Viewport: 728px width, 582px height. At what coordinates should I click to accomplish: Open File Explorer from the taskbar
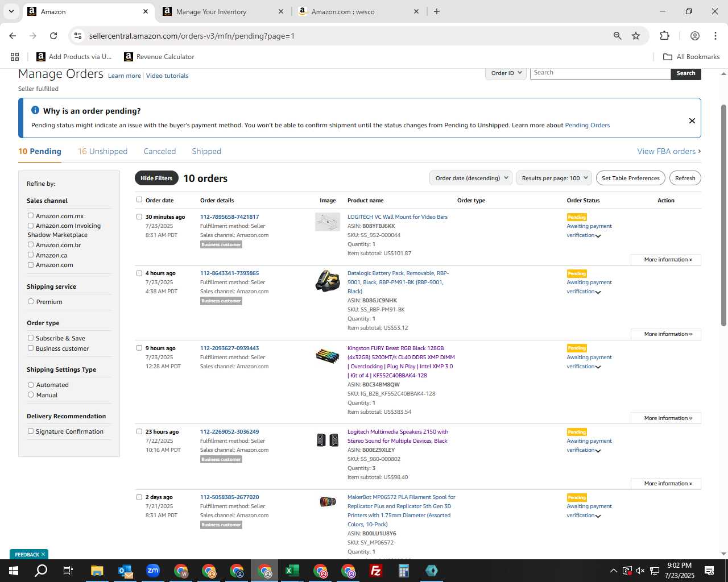(x=97, y=571)
